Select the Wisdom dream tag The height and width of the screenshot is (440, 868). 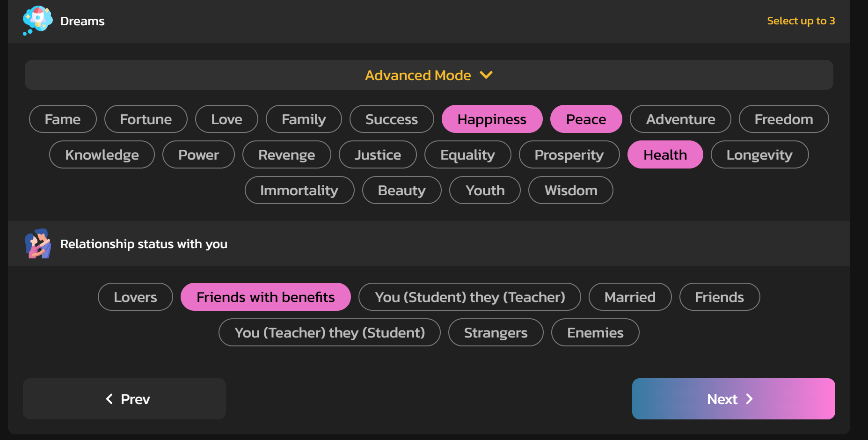[570, 190]
